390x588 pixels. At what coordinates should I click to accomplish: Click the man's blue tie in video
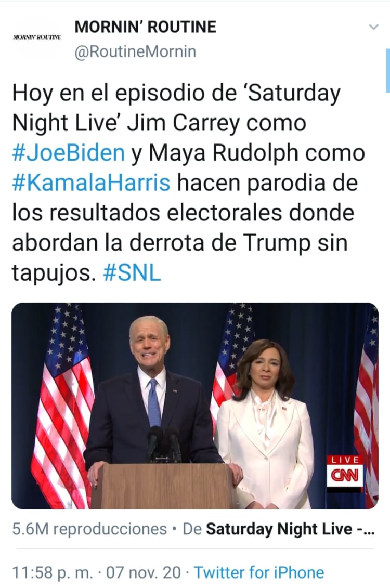click(x=154, y=403)
